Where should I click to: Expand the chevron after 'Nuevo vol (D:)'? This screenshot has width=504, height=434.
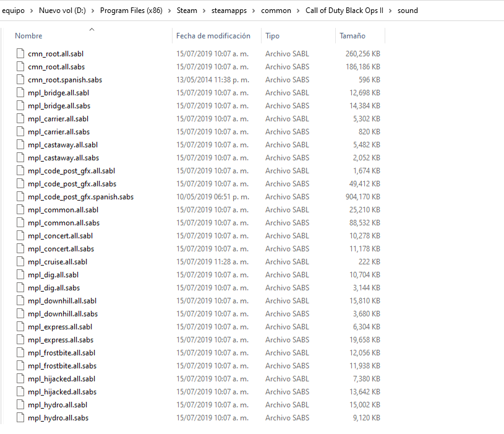tap(93, 11)
